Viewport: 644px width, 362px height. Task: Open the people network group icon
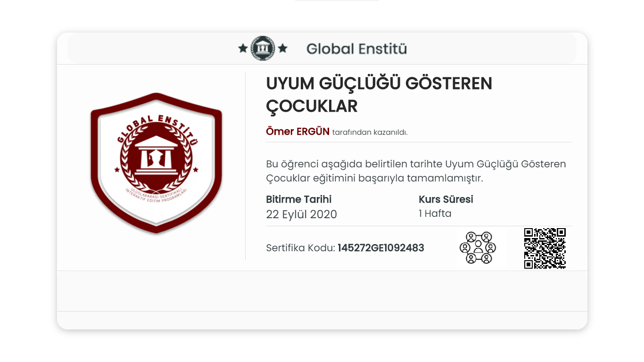pos(478,248)
